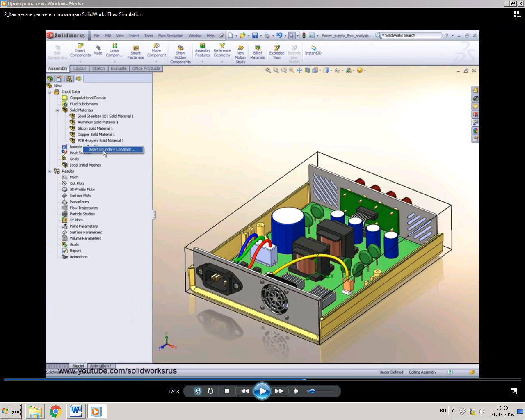This screenshot has height=420, width=525.
Task: Click the Undo arrow icon
Action: click(279, 36)
